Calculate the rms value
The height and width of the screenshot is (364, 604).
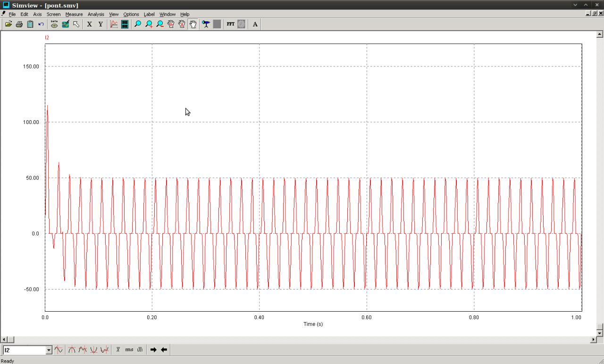point(129,350)
